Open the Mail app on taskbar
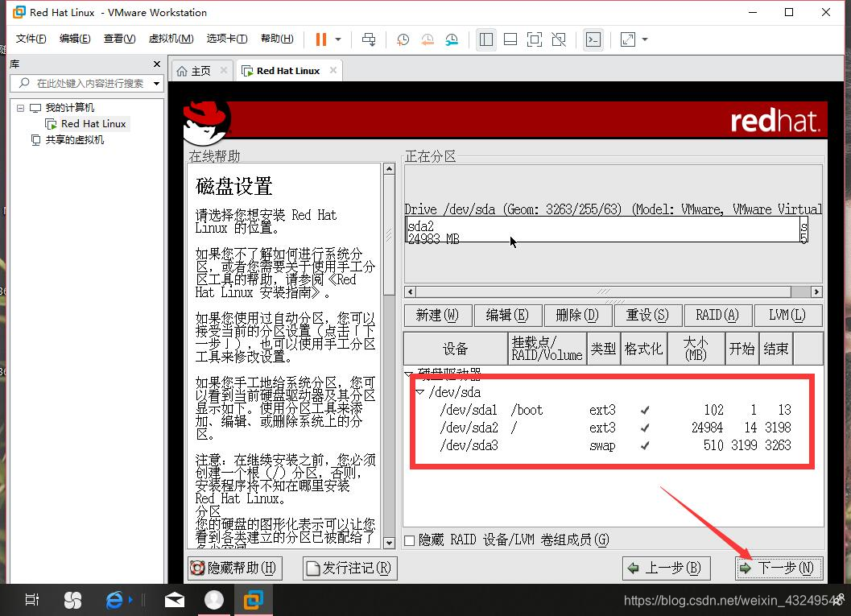Image resolution: width=851 pixels, height=616 pixels. point(174,600)
